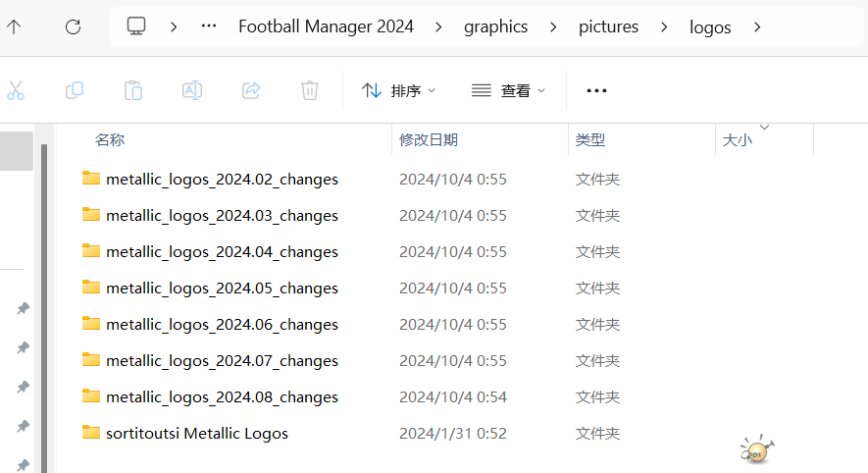Select folder metallic_logos_2024.03_changes
This screenshot has width=868, height=473.
(222, 216)
